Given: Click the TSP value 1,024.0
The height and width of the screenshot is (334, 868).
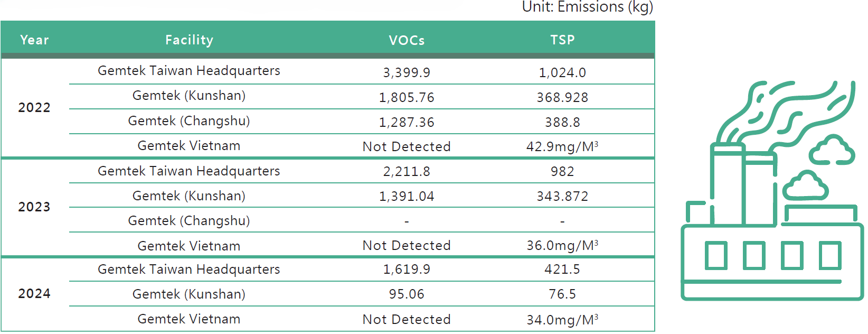Looking at the screenshot, I should pos(562,72).
